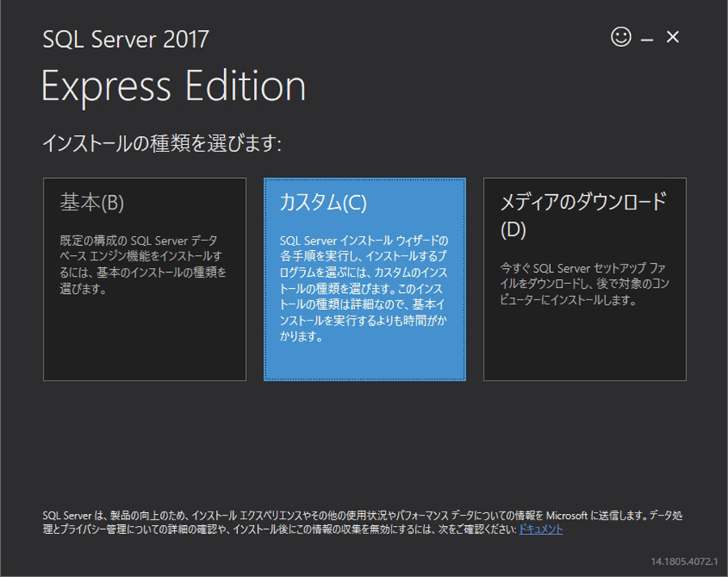Click the empty lower area of 基本 tile

click(x=145, y=339)
